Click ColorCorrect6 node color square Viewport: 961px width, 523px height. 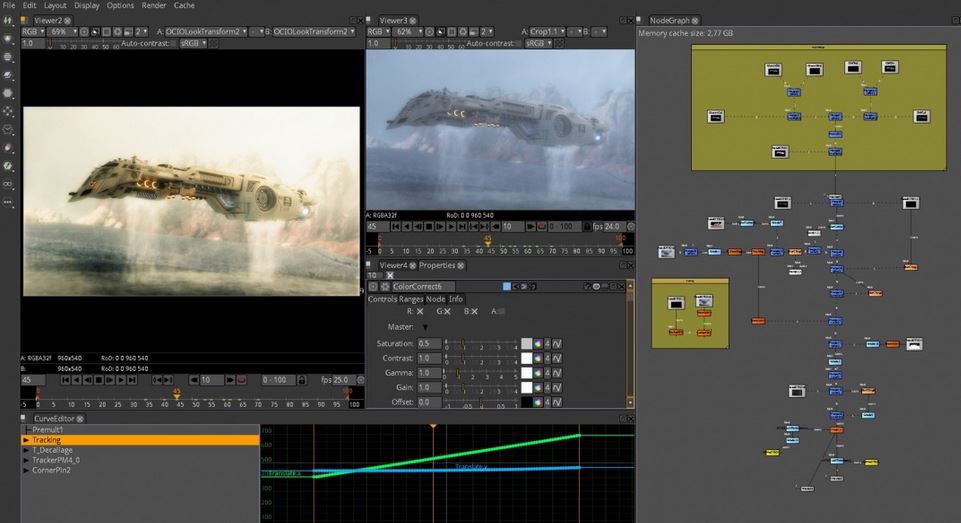point(506,286)
